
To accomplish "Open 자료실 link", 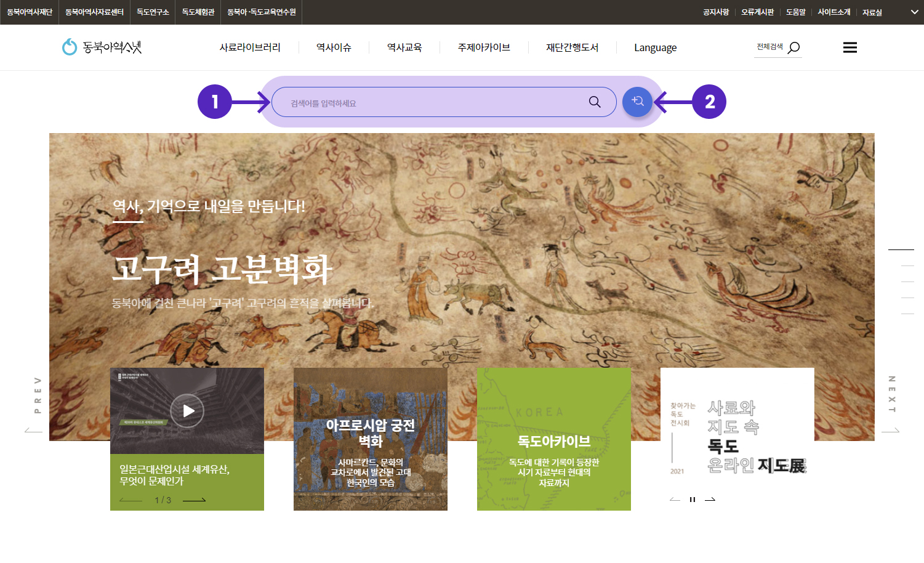I will point(872,12).
